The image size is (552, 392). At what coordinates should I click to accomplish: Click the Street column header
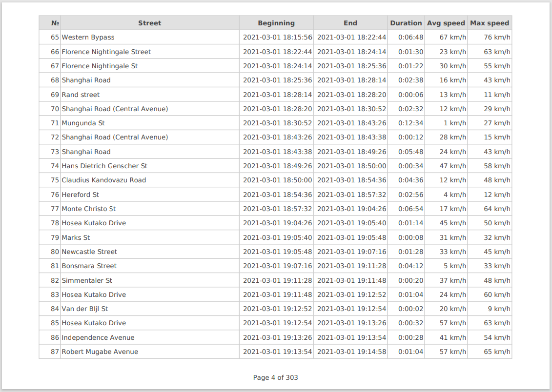[x=149, y=23]
